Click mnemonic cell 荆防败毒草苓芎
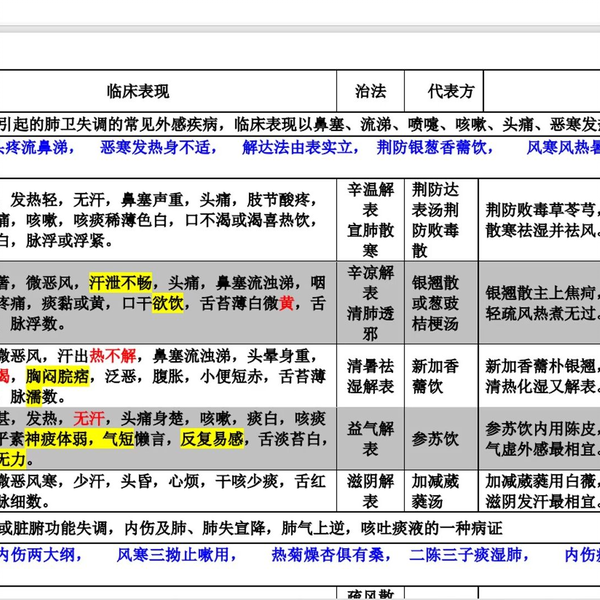Screen dimensions: 600x600 (x=539, y=220)
